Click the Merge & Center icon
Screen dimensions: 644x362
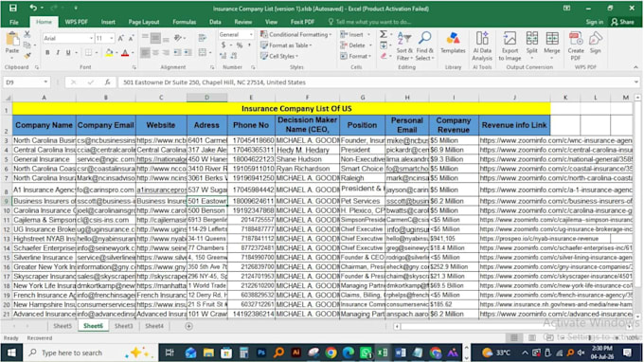[202, 52]
